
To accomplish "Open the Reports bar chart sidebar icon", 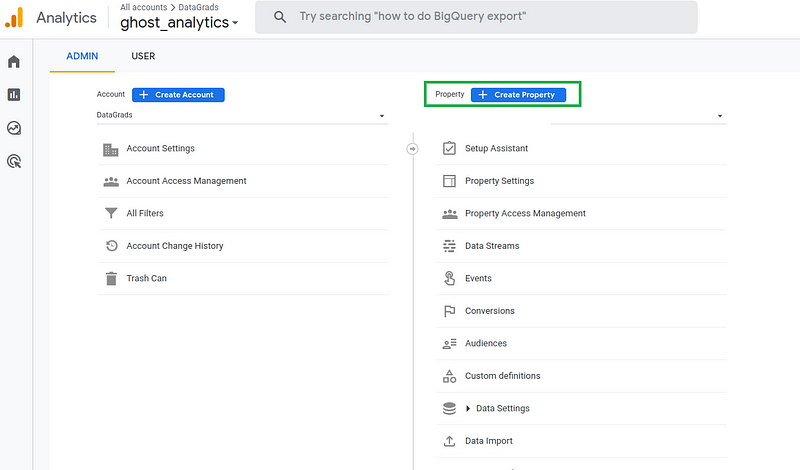I will pyautogui.click(x=14, y=95).
